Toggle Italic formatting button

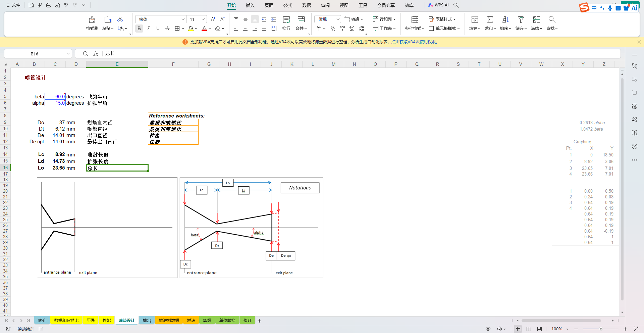point(148,29)
